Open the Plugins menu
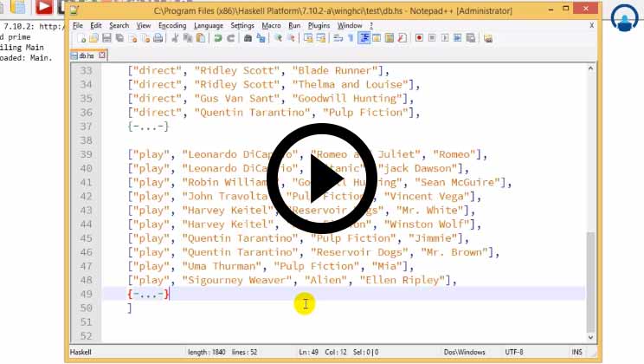The width and height of the screenshot is (644, 364). pos(319,25)
